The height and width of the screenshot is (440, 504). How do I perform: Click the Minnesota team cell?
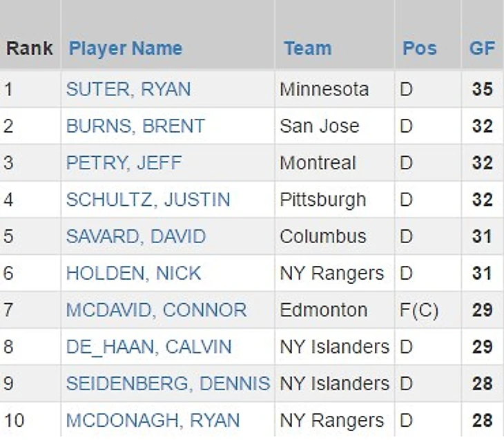coord(324,89)
